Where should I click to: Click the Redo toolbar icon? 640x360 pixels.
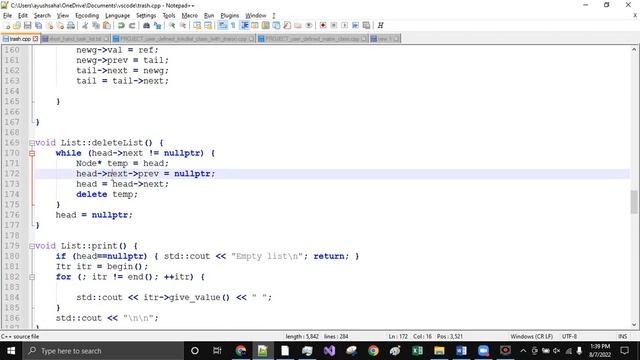132,25
